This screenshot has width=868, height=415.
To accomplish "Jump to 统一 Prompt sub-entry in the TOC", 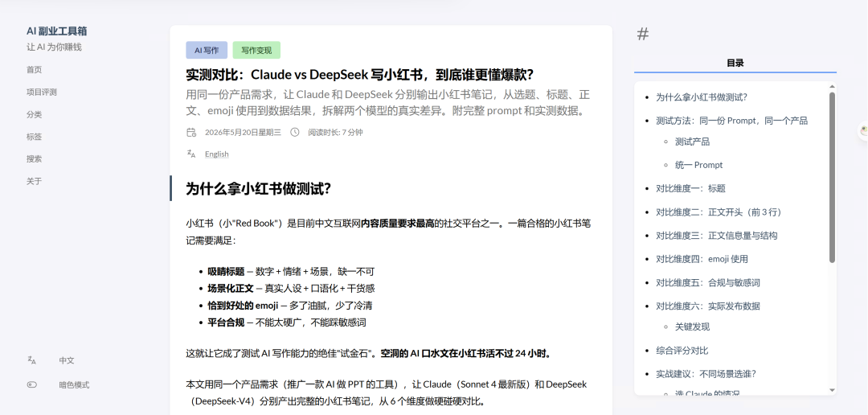I will pyautogui.click(x=698, y=165).
